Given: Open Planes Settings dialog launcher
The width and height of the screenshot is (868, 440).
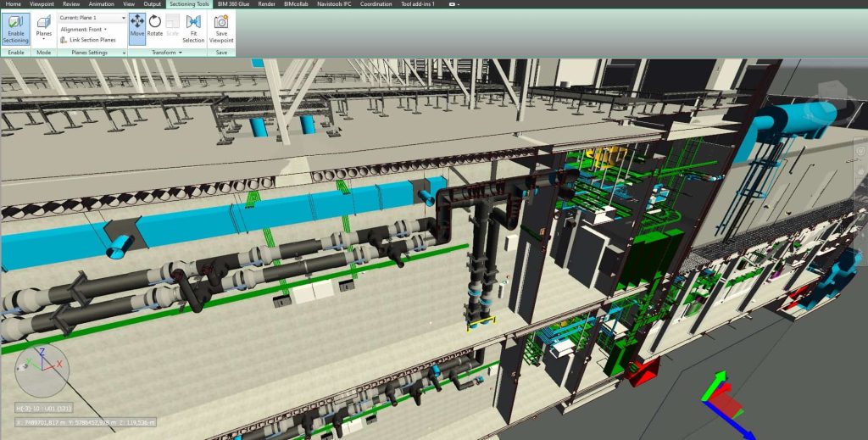Looking at the screenshot, I should click(124, 53).
